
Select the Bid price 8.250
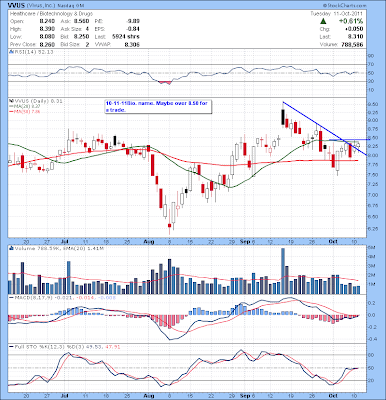82,37
